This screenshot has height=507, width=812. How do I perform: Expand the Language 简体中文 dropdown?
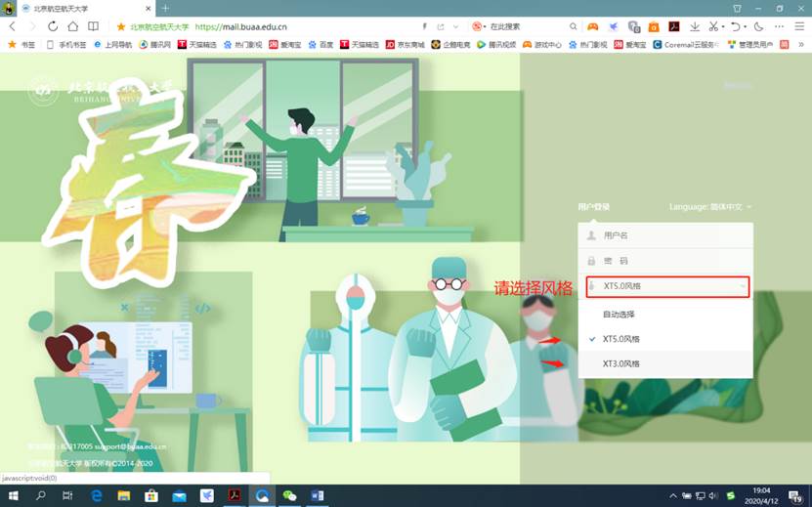pos(711,207)
